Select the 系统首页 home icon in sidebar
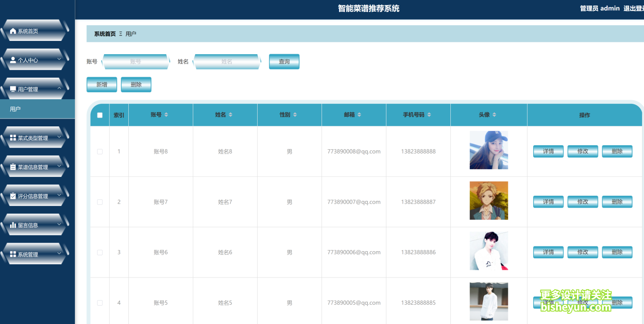This screenshot has width=644, height=324. point(12,31)
